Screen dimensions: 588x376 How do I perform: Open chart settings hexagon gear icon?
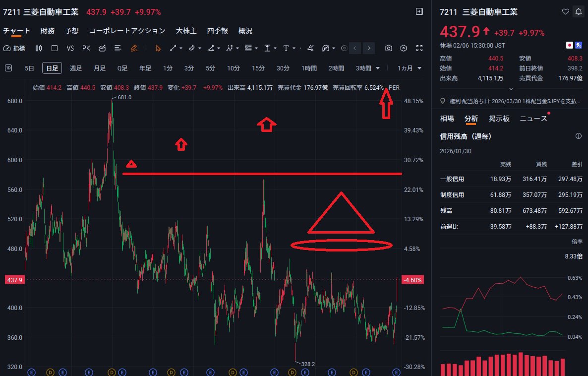(404, 49)
